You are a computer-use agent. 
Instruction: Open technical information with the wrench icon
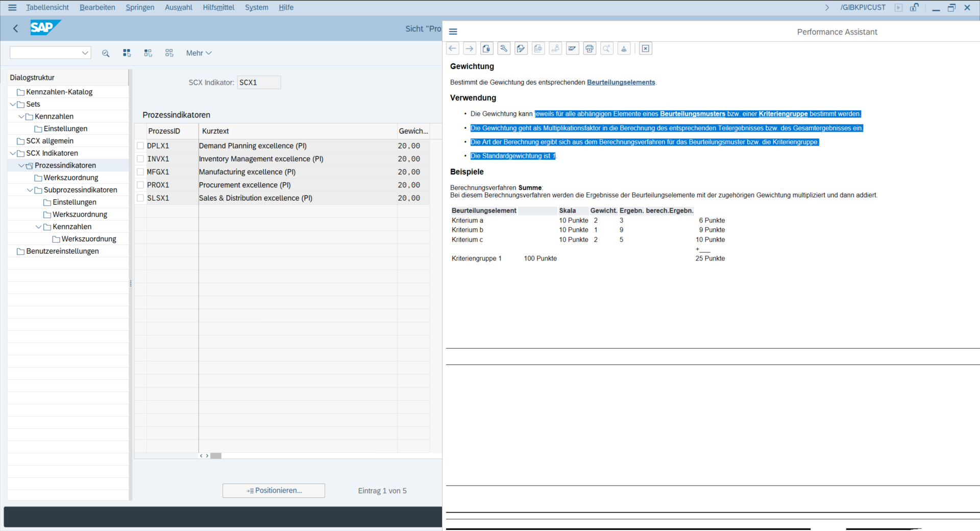coord(504,49)
